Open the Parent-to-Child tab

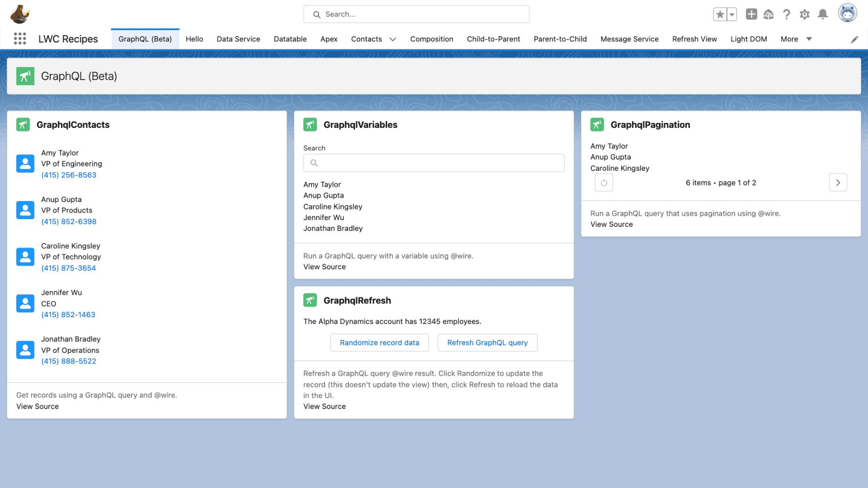(560, 39)
